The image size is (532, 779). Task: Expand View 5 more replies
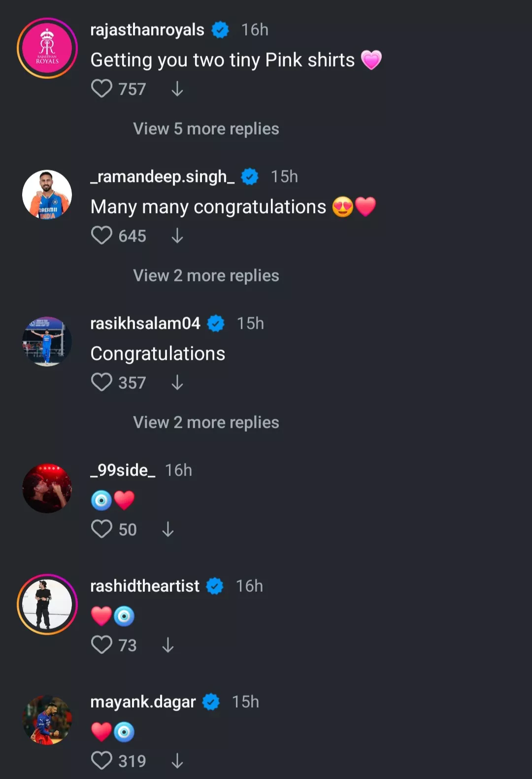click(x=206, y=129)
